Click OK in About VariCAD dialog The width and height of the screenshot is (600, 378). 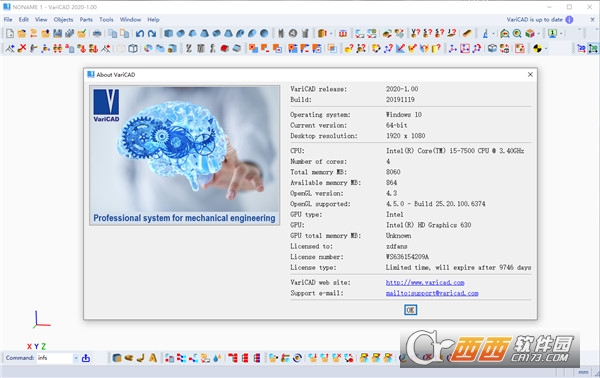[x=411, y=310]
